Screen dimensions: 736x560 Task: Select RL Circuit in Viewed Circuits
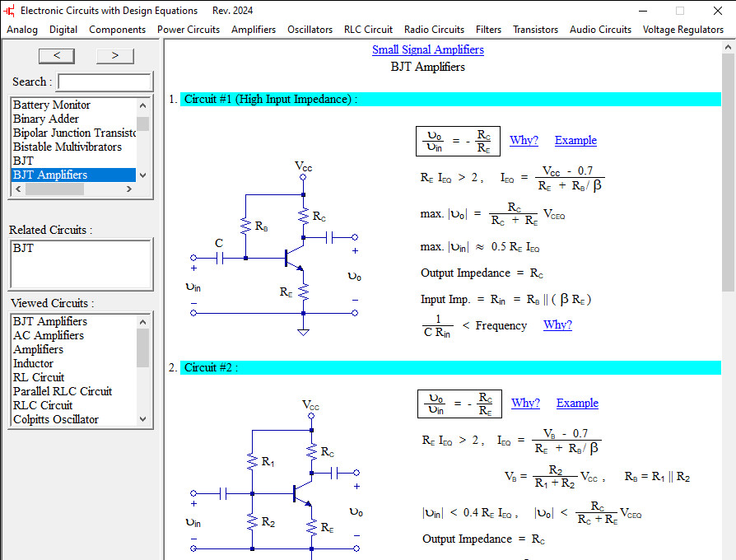click(x=74, y=377)
